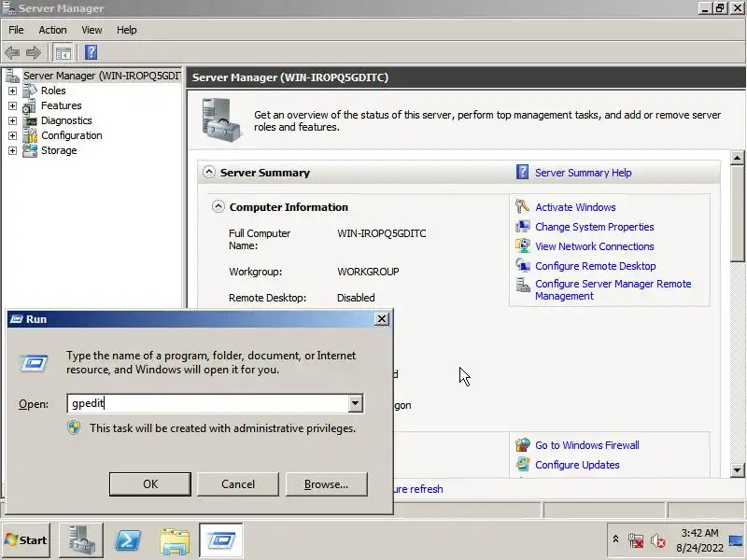Expand the Diagnostics tree node
Screen dimensions: 747x560
12,120
